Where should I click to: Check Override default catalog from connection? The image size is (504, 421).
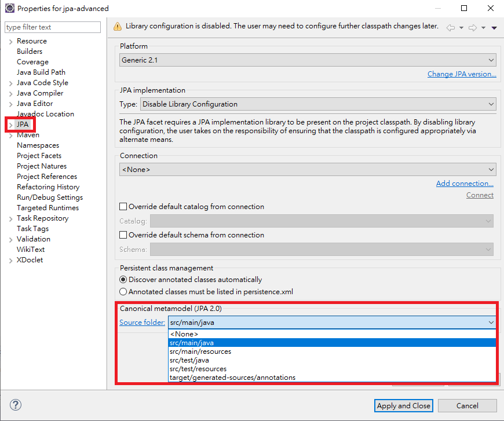tap(123, 206)
